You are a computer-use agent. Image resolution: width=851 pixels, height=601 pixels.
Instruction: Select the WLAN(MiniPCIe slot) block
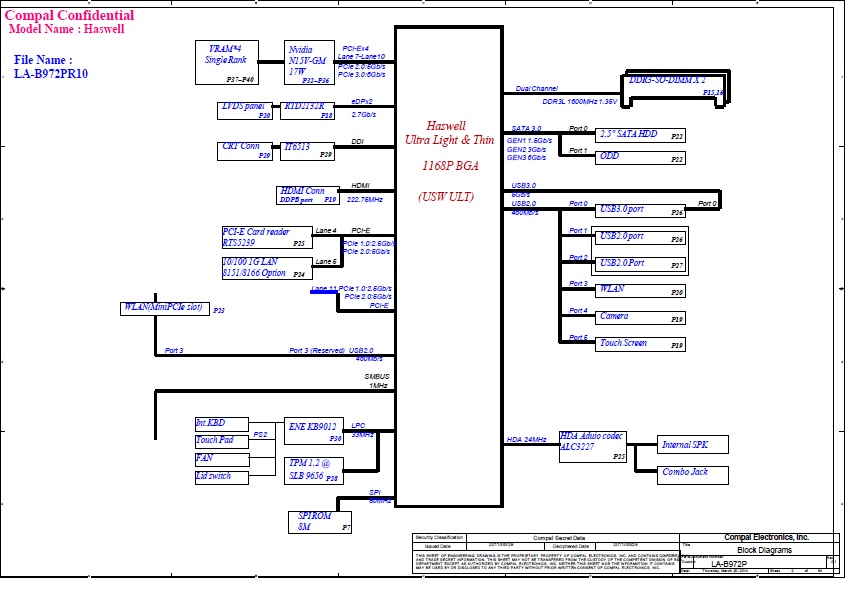point(164,309)
